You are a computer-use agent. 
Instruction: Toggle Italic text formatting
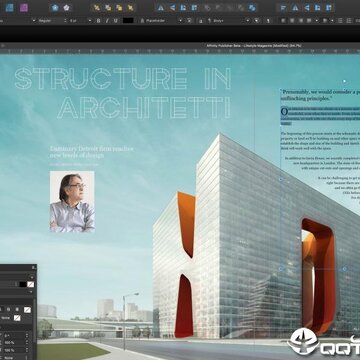[107, 20]
